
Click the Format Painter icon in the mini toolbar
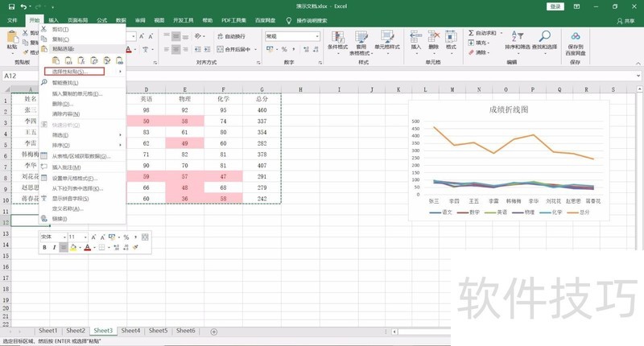135,247
